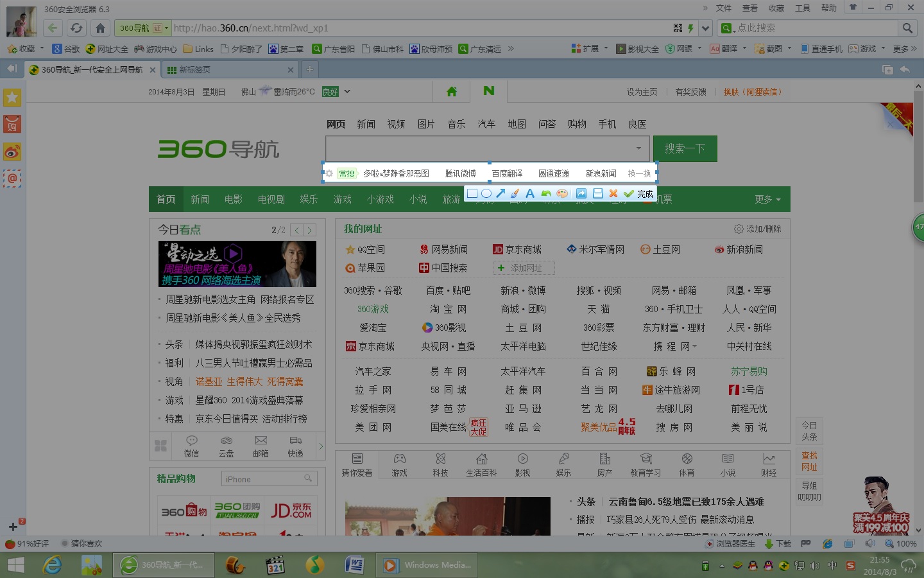Click the star favorites sidebar icon
This screenshot has height=578, width=924.
[x=12, y=98]
